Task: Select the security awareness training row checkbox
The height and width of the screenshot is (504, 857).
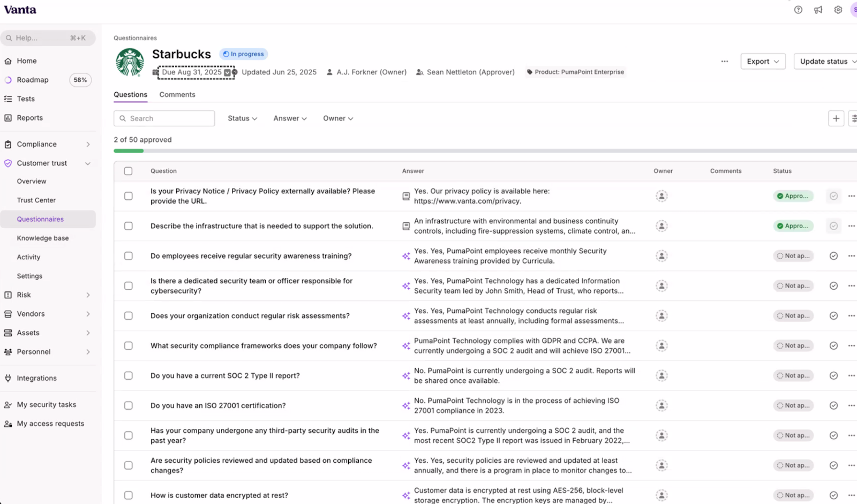Action: [128, 256]
